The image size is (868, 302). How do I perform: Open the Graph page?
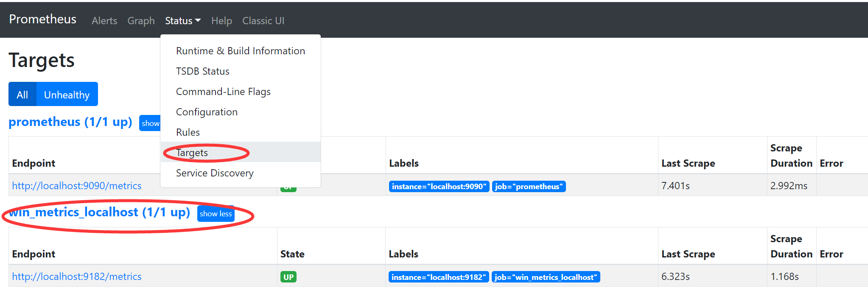point(141,21)
